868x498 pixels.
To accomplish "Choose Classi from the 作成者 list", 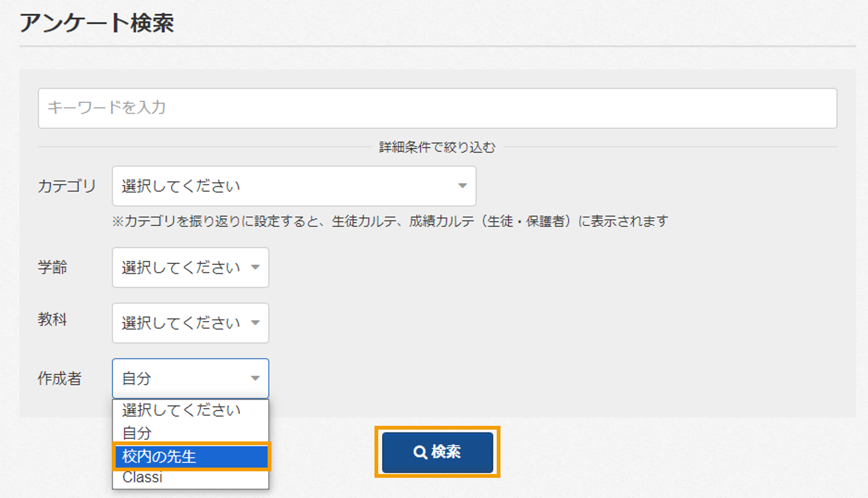I will [x=190, y=478].
